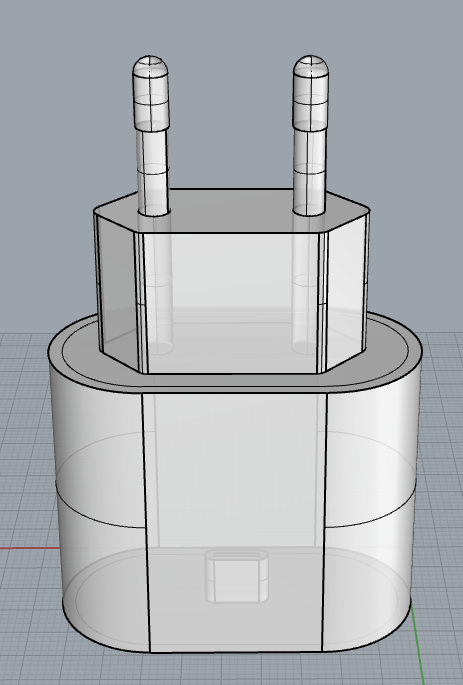Select the USB port cutout
The height and width of the screenshot is (685, 463).
click(x=237, y=576)
